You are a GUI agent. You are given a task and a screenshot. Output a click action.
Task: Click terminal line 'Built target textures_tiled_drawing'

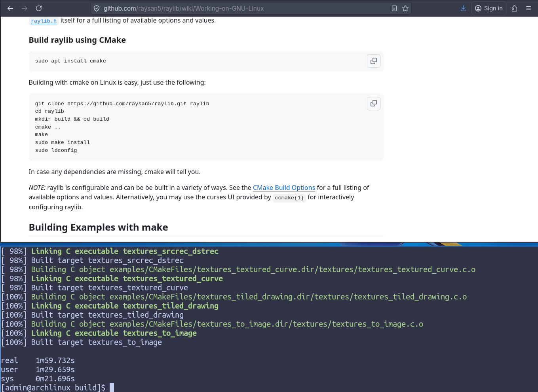point(92,315)
